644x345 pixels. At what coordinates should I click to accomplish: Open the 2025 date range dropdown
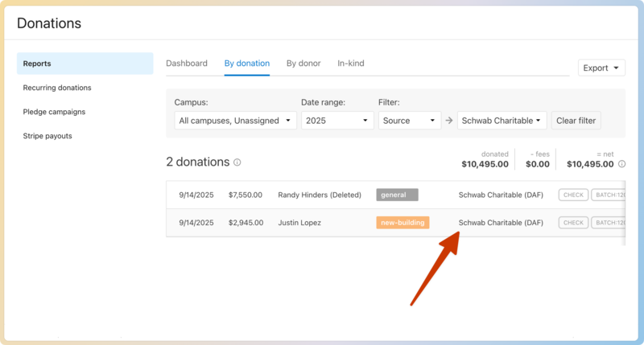(x=337, y=121)
